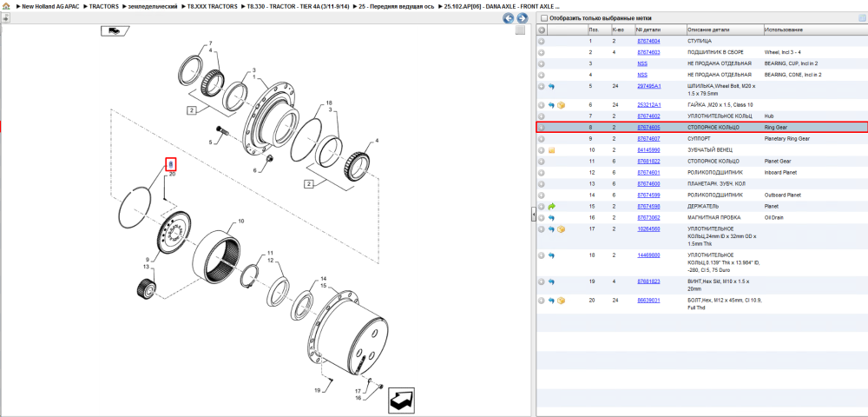Click the add-all plus icon in table header

coord(542,30)
